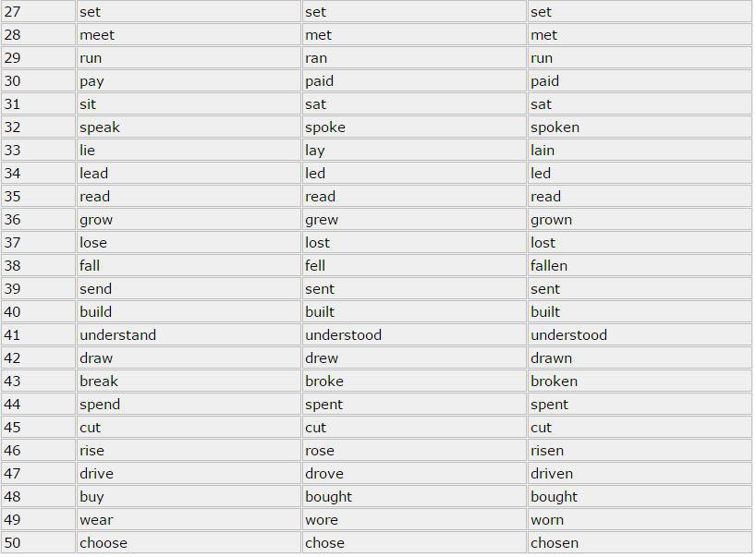Click the past tense 'understood' in middle column
Image resolution: width=756 pixels, height=557 pixels.
tap(343, 335)
